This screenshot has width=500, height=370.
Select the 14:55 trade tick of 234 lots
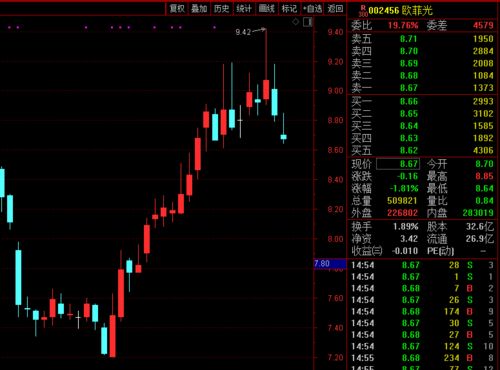(x=422, y=358)
